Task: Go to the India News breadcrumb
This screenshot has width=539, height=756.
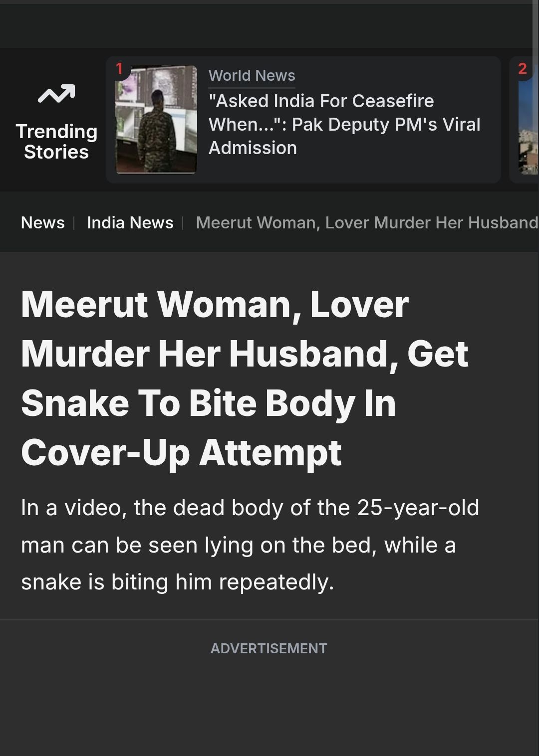Action: click(x=130, y=222)
